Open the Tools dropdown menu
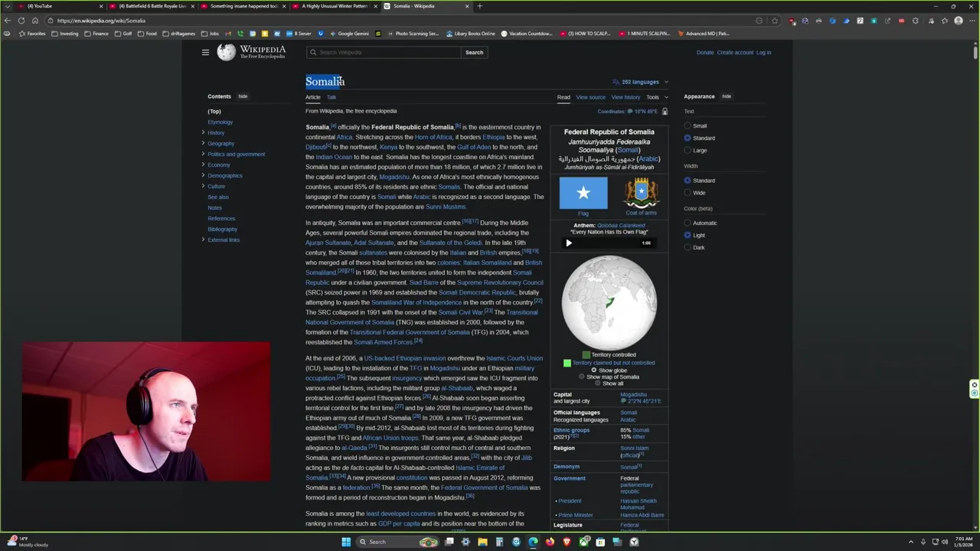 point(656,97)
